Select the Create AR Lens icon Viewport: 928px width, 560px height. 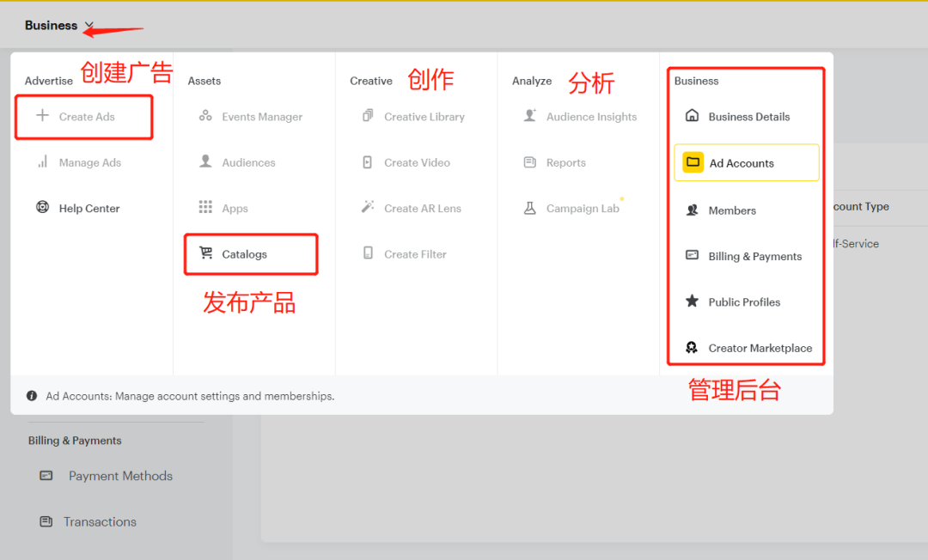367,207
